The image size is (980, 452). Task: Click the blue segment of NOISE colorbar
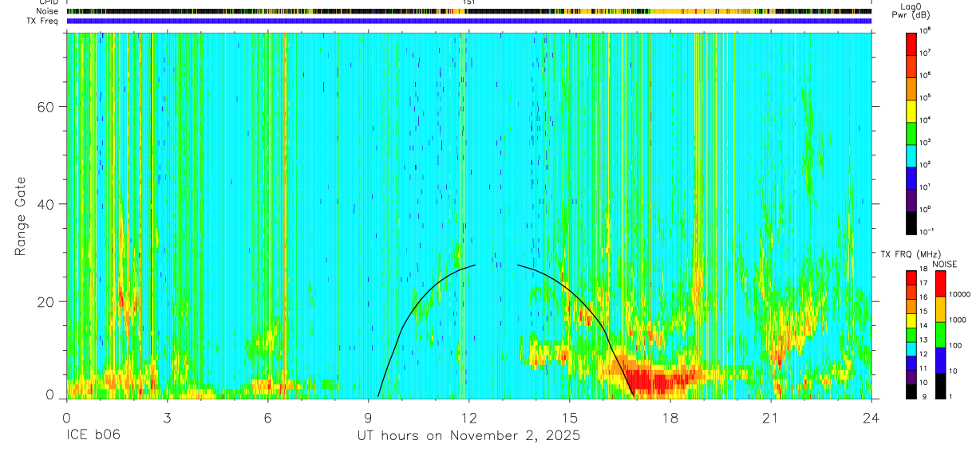tap(941, 360)
